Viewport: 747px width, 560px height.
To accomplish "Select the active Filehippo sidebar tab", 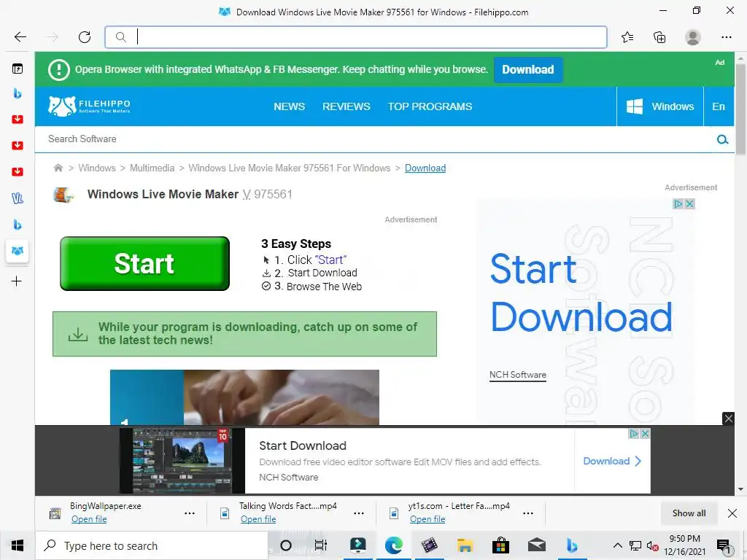I will [x=18, y=251].
